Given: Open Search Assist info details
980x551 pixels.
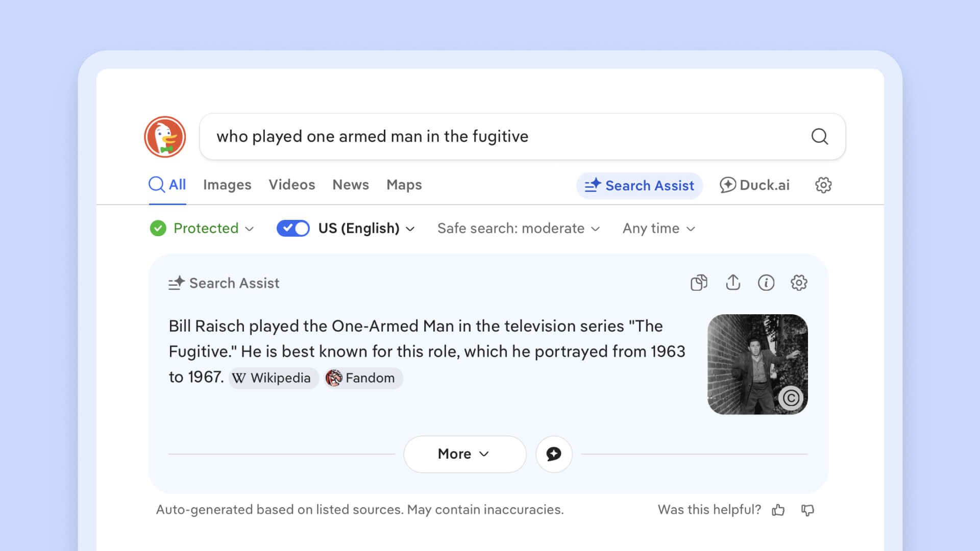Looking at the screenshot, I should pos(766,283).
